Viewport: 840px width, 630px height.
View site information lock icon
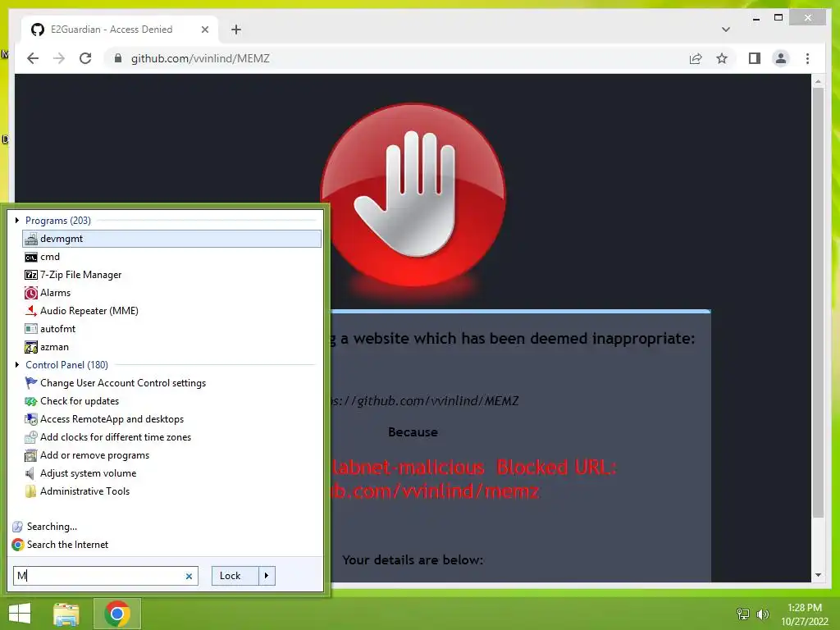coord(118,58)
